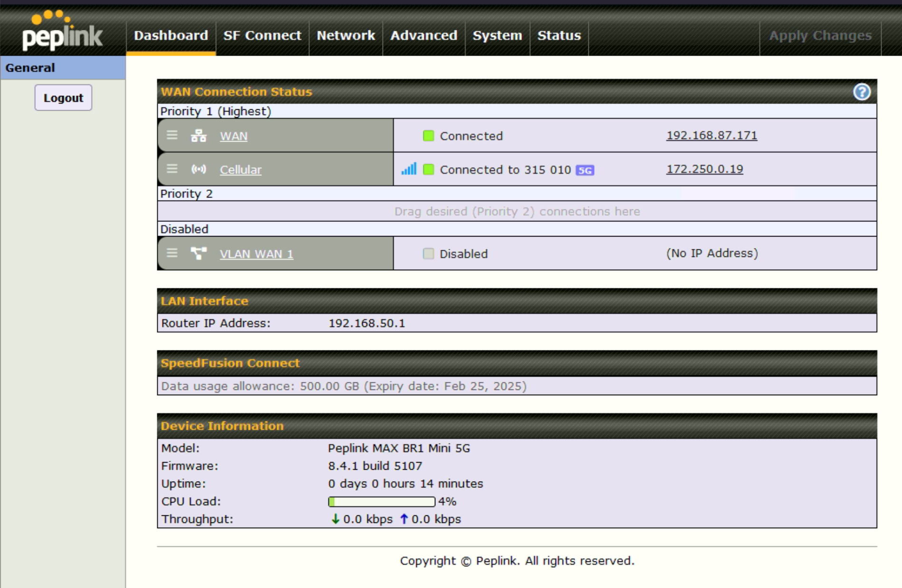Click the drag handle on Cellular row

172,169
